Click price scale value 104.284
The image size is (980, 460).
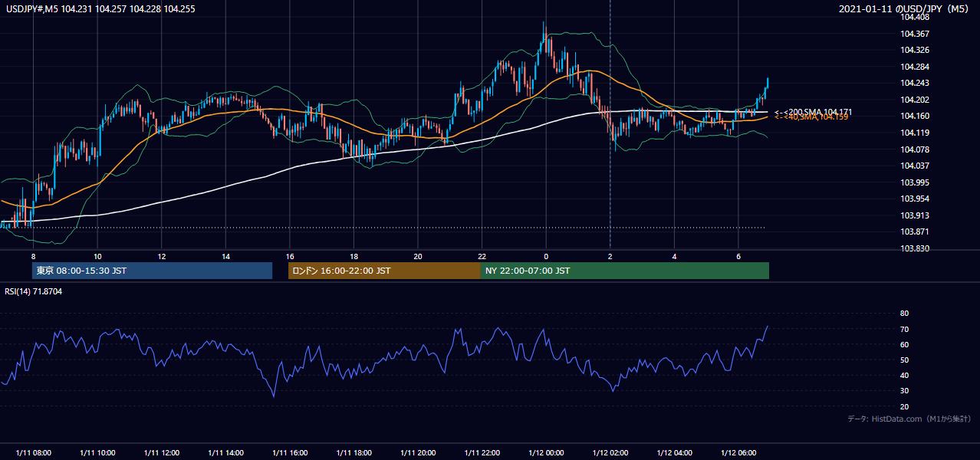[x=915, y=67]
